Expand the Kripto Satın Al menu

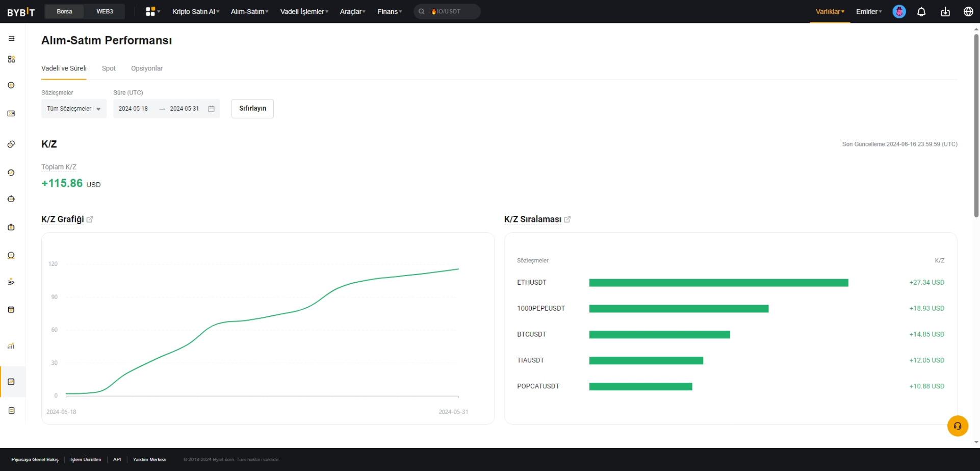pos(196,11)
